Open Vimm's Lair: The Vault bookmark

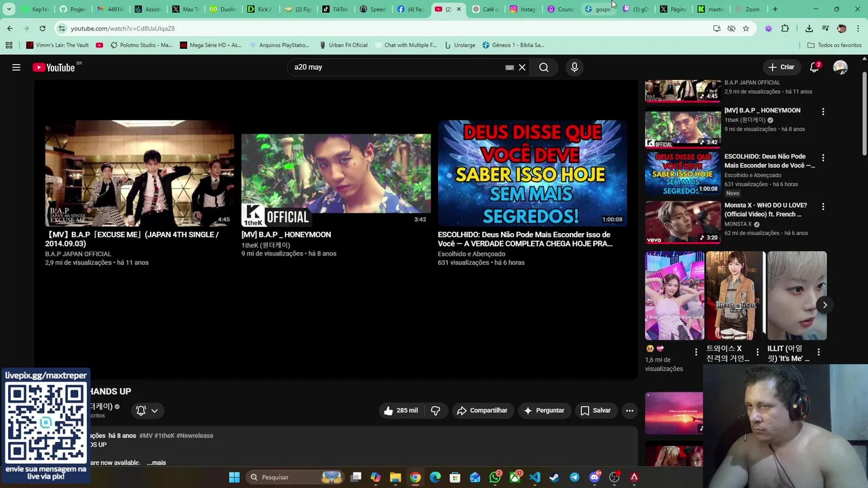tap(57, 45)
